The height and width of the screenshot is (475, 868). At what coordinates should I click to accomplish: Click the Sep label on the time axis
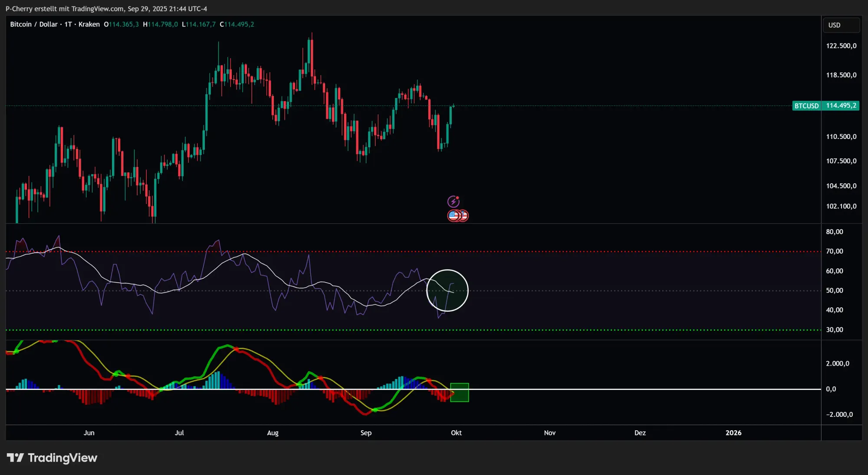(366, 433)
